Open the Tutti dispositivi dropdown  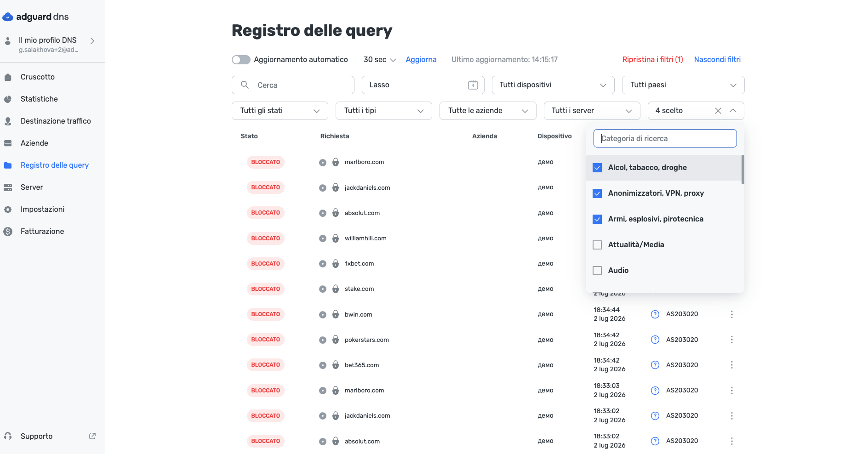[x=553, y=85]
